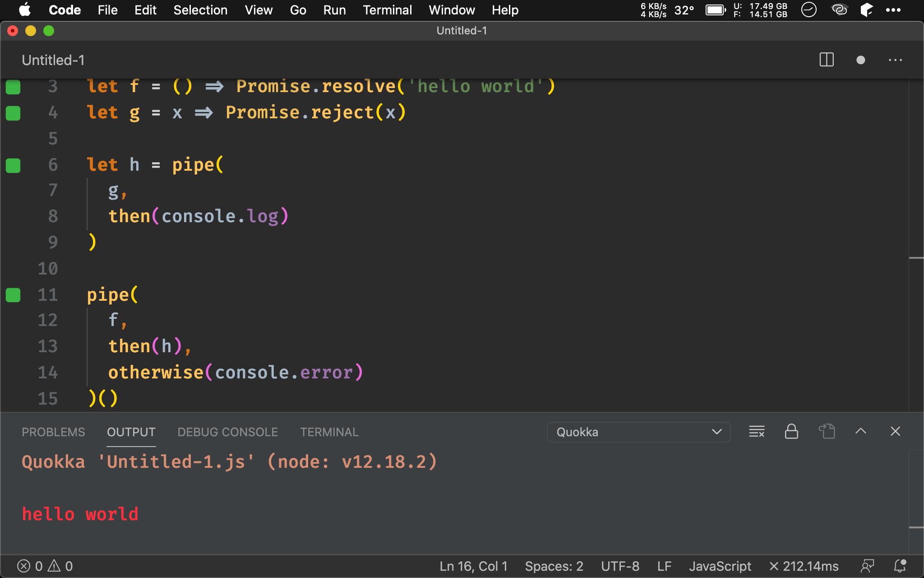Click the output panel scrollbar
Image resolution: width=924 pixels, height=578 pixels.
point(916,502)
